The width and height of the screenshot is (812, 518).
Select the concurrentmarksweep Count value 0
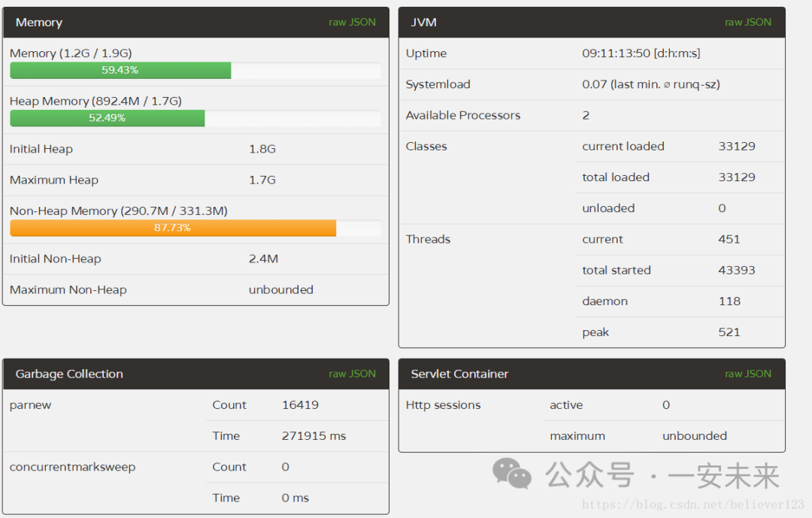tap(286, 467)
